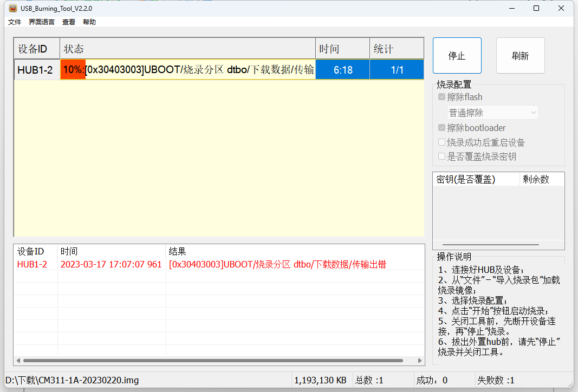
Task: Click the 停止 button
Action: pyautogui.click(x=457, y=56)
